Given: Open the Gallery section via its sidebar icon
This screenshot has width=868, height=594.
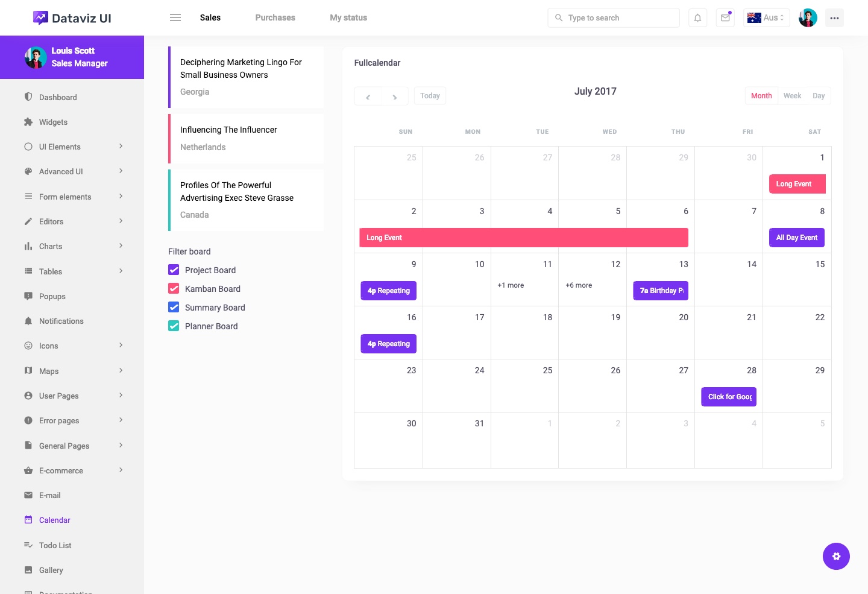Looking at the screenshot, I should click(28, 570).
